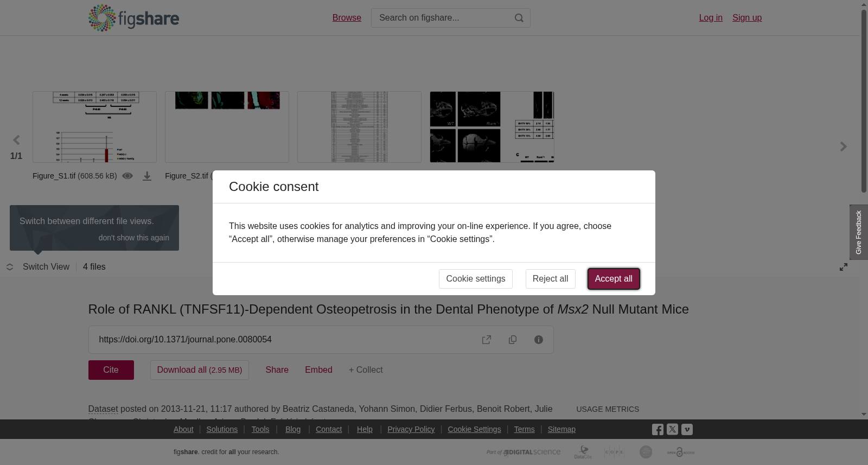Viewport: 868px width, 465px height.
Task: Accept all cookies
Action: [x=614, y=279]
